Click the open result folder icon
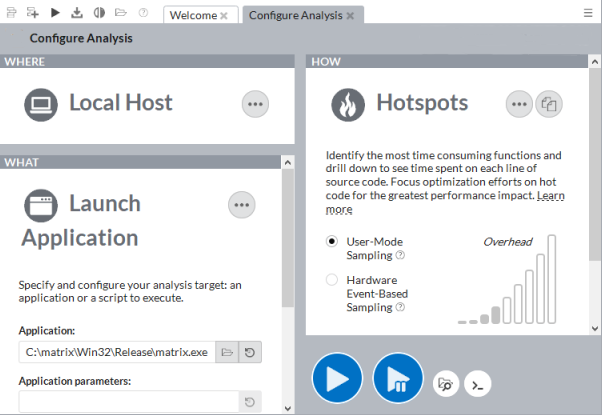This screenshot has width=602, height=415. (120, 13)
